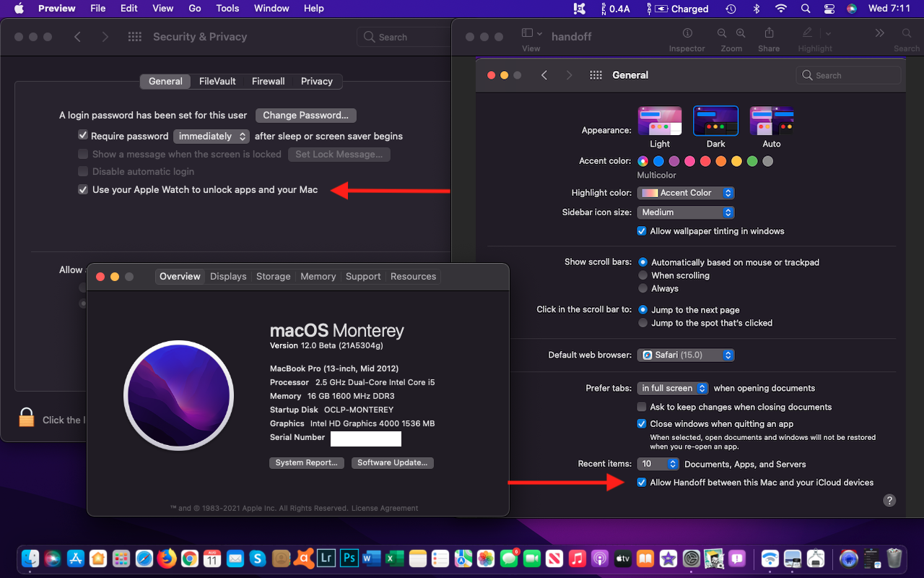924x578 pixels.
Task: Launch Skype from the Dock
Action: [258, 558]
